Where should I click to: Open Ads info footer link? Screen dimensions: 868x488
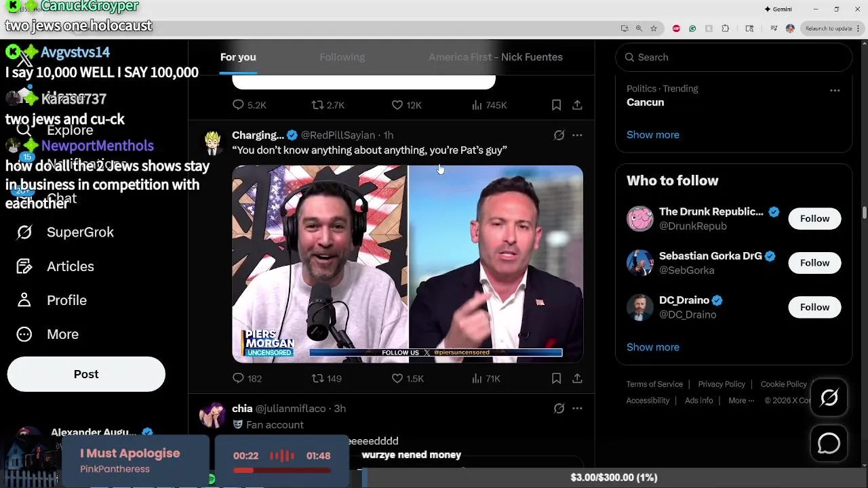pyautogui.click(x=698, y=401)
